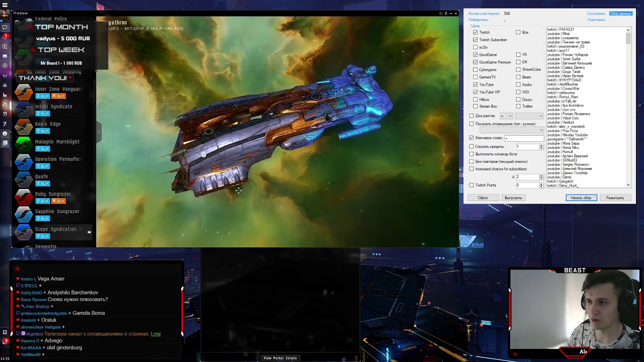
Task: Select participant twitch | PAFAS21
Action: click(560, 30)
